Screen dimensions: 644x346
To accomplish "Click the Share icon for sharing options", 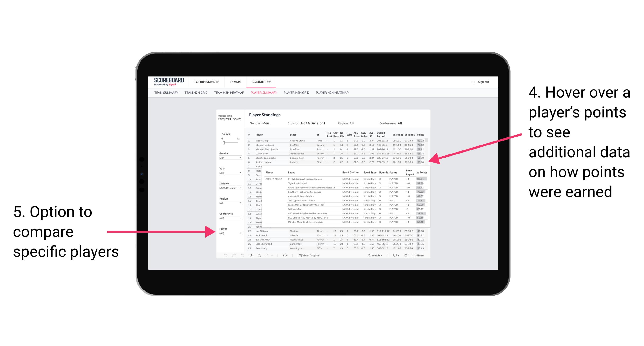I will point(418,255).
